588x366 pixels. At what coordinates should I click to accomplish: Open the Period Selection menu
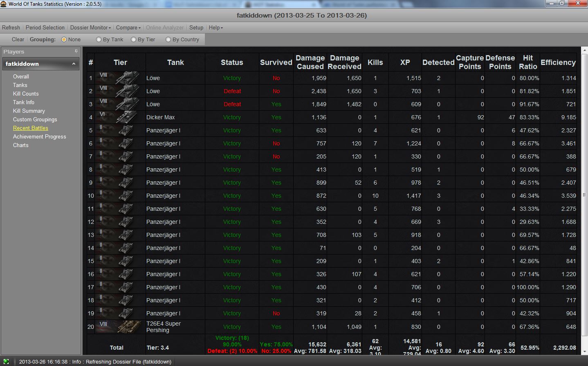click(x=45, y=27)
